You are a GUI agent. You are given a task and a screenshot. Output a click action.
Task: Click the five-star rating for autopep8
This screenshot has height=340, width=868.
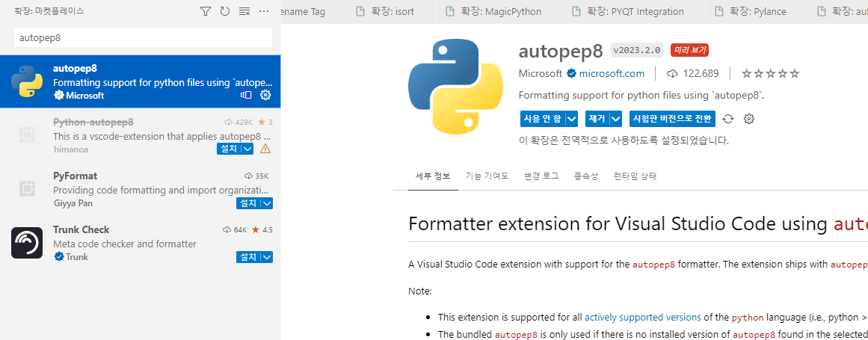pos(771,73)
